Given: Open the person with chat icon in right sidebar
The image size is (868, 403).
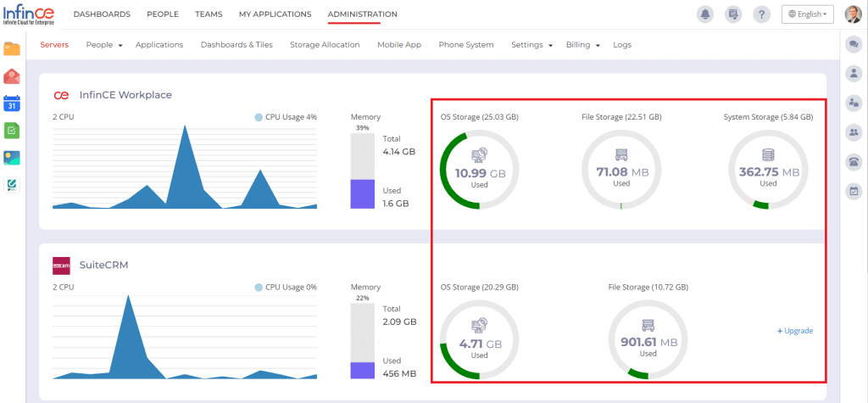Looking at the screenshot, I should point(854,103).
